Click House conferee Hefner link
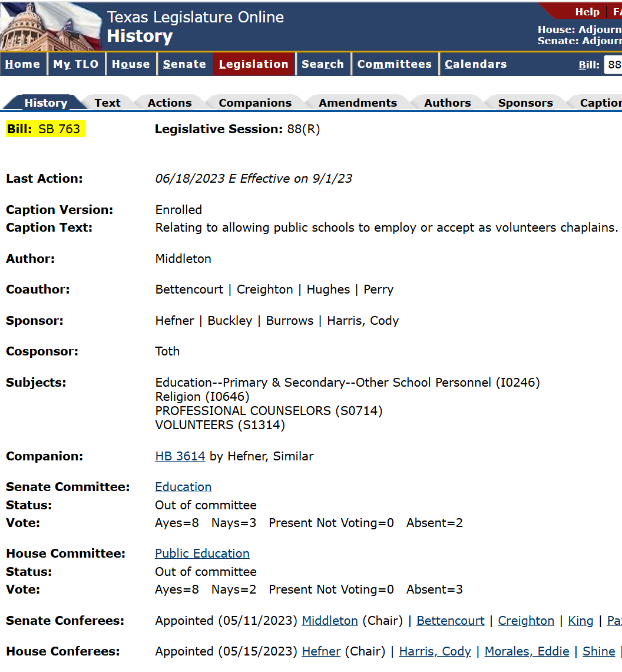622x672 pixels. click(x=321, y=651)
